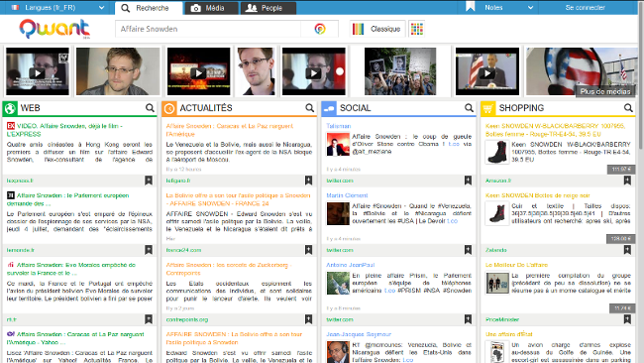Click the Qwant logo
The height and width of the screenshot is (363, 644).
[54, 29]
